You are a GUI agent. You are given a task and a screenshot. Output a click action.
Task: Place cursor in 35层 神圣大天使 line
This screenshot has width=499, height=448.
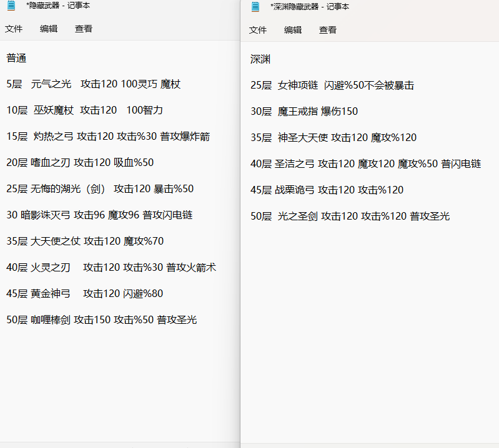tap(333, 137)
